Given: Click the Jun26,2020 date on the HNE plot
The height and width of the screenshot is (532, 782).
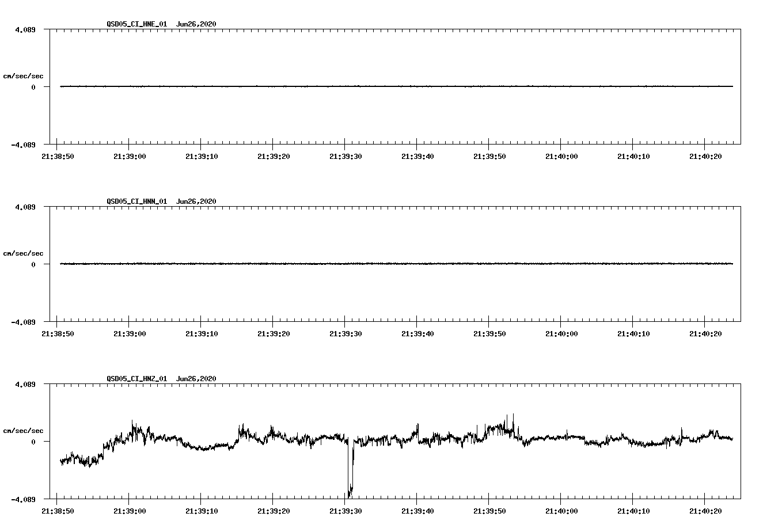Looking at the screenshot, I should pos(196,24).
